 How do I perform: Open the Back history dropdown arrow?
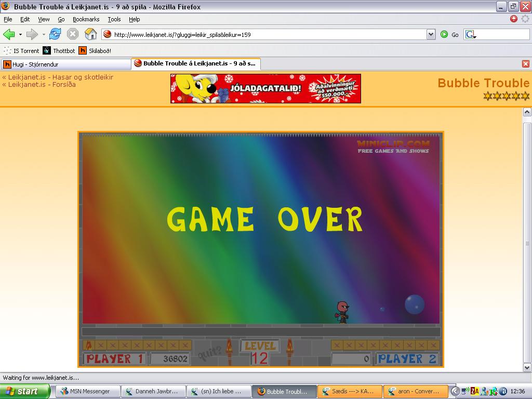point(20,34)
